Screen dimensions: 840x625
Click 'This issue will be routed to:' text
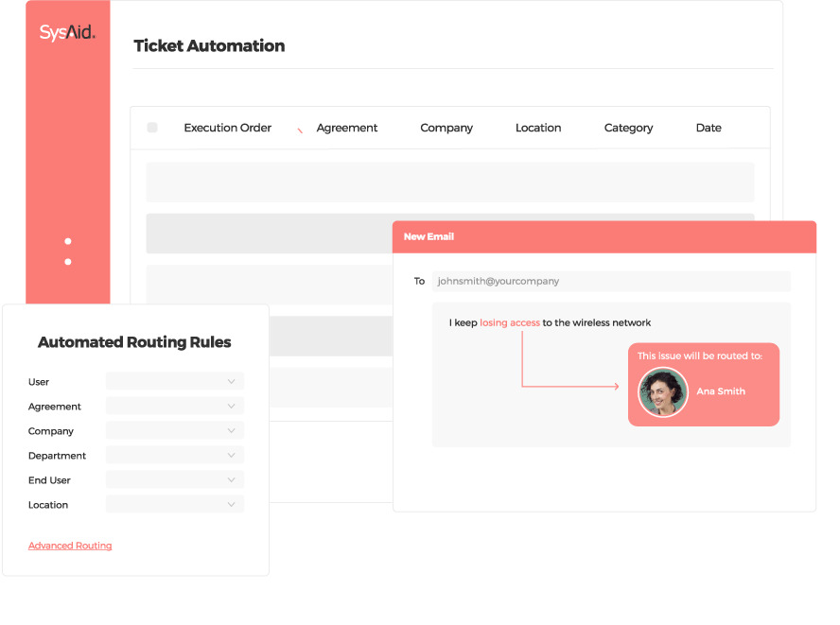pos(700,356)
